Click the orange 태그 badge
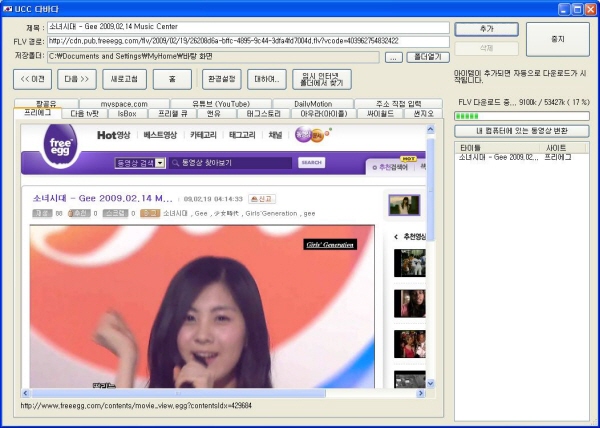 click(150, 213)
